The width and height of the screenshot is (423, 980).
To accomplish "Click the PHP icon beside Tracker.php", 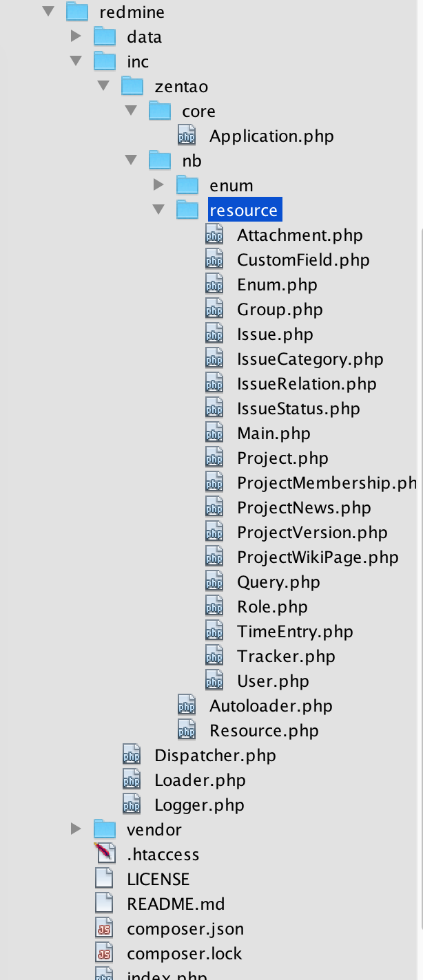I will coord(214,656).
